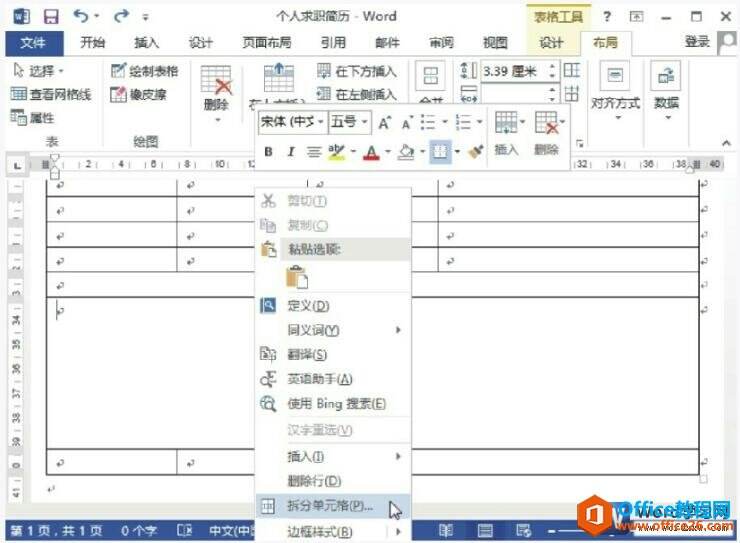Save the document from the quick access toolbar

point(51,17)
